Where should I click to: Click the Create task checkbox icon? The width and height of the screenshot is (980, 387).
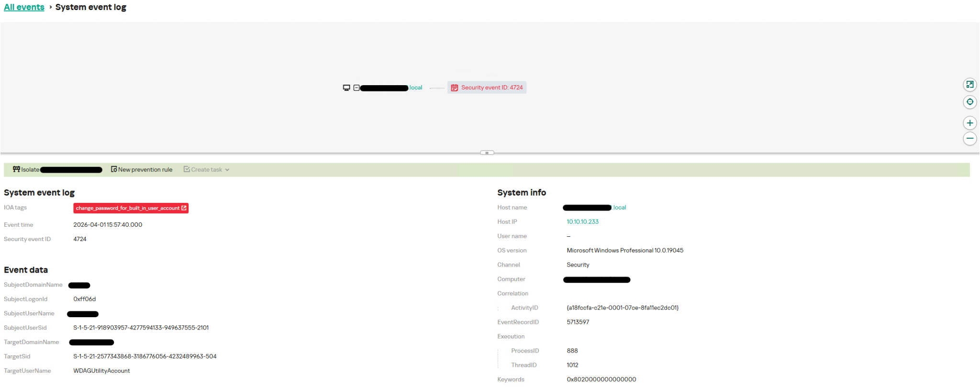187,169
